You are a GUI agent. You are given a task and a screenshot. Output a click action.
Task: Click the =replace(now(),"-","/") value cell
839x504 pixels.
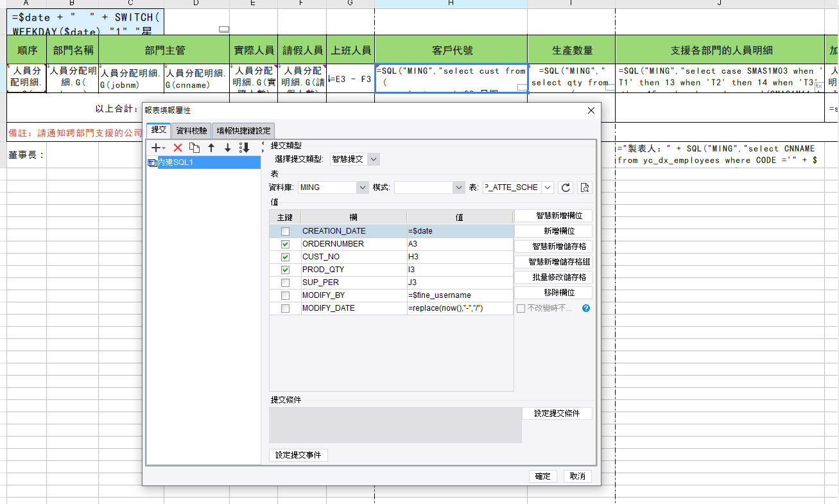(x=460, y=308)
